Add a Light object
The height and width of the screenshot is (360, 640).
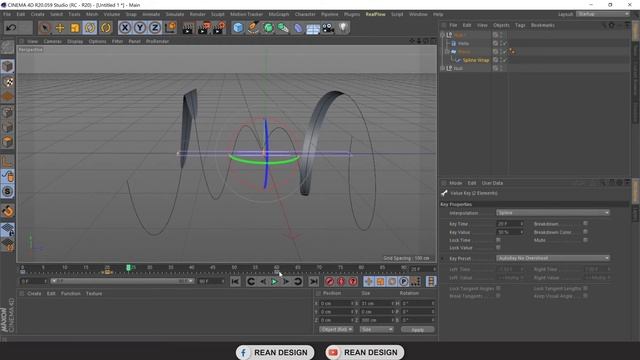pos(343,28)
